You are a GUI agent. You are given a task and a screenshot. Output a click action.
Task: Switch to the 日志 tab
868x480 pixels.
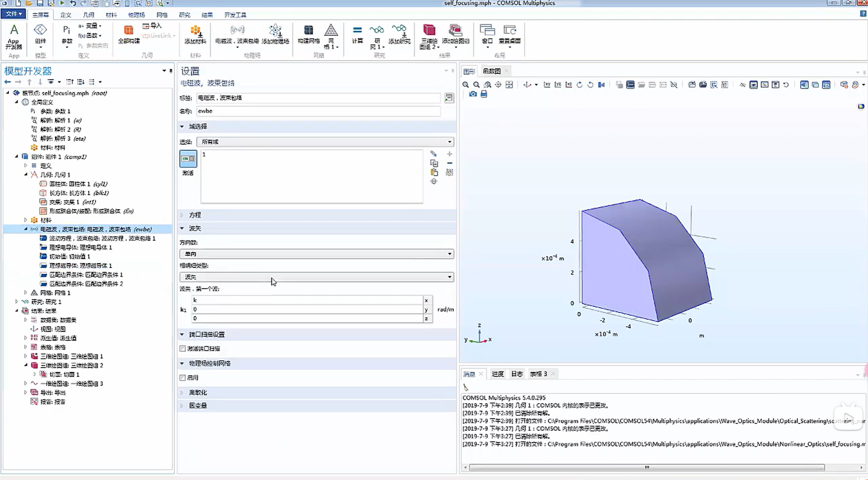(517, 374)
